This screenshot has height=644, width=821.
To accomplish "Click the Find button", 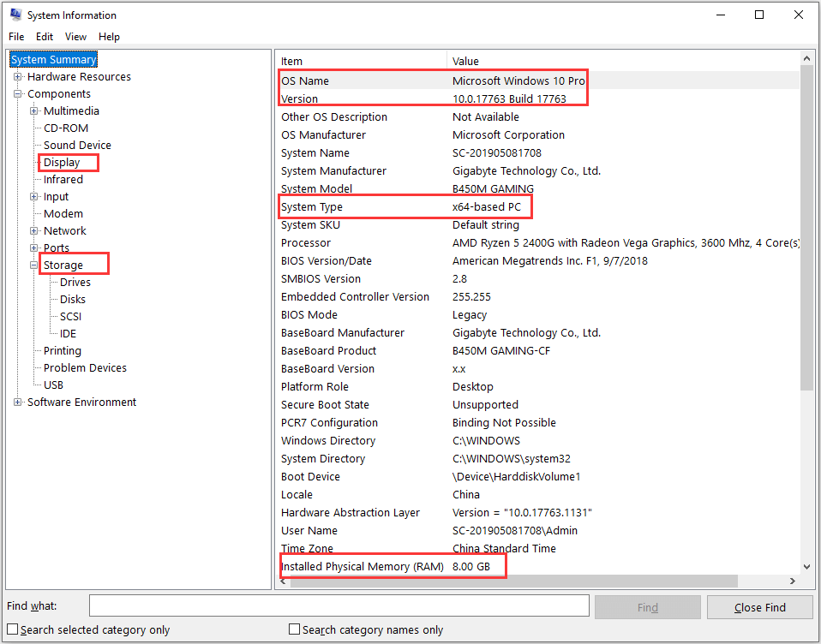I will click(x=647, y=606).
